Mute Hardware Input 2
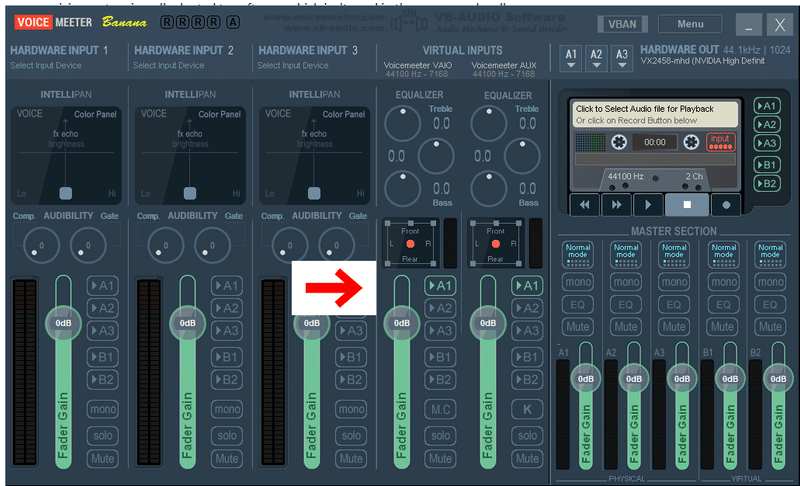Viewport: 800px width, 486px height. point(227,458)
